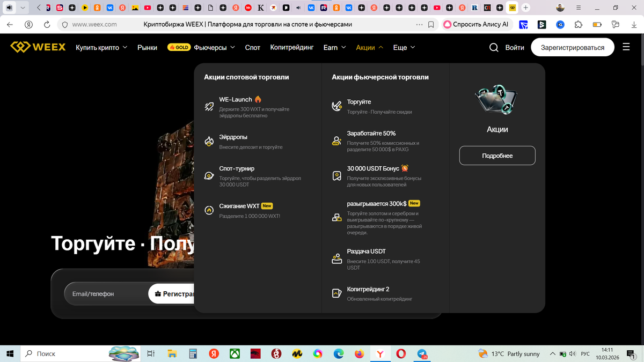The width and height of the screenshot is (644, 362).
Task: Open the Рынки menu item
Action: coord(147,47)
